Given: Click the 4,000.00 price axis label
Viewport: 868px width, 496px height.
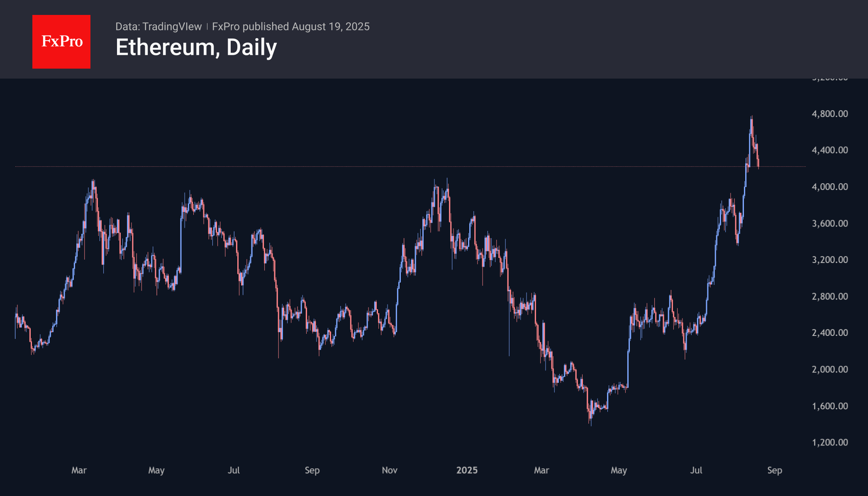Looking at the screenshot, I should [829, 187].
